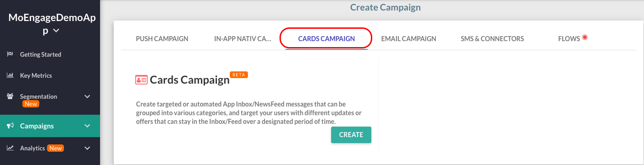
Task: Click the orange BETA badge
Action: point(239,75)
